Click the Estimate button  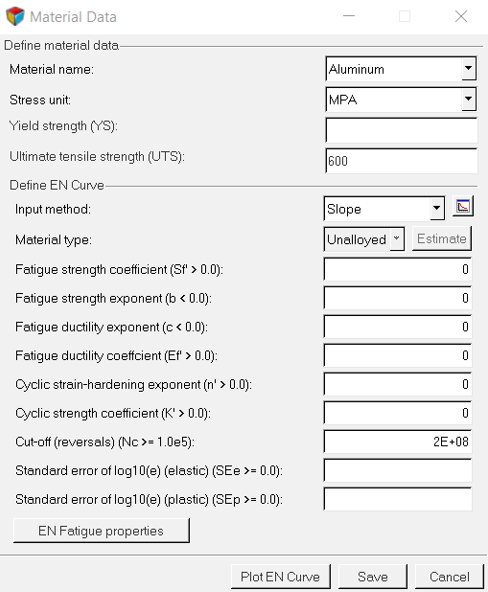tap(442, 239)
